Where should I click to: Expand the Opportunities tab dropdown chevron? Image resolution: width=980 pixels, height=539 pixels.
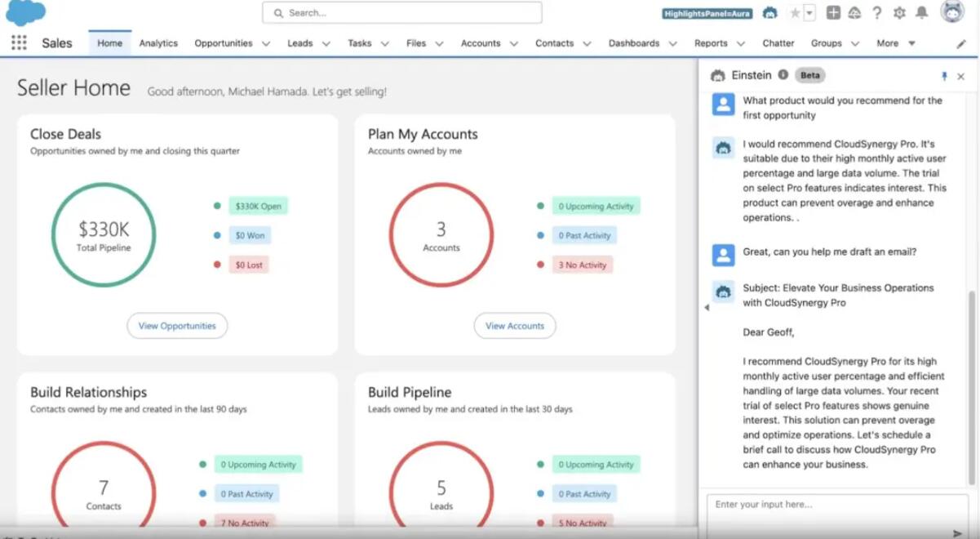[266, 44]
